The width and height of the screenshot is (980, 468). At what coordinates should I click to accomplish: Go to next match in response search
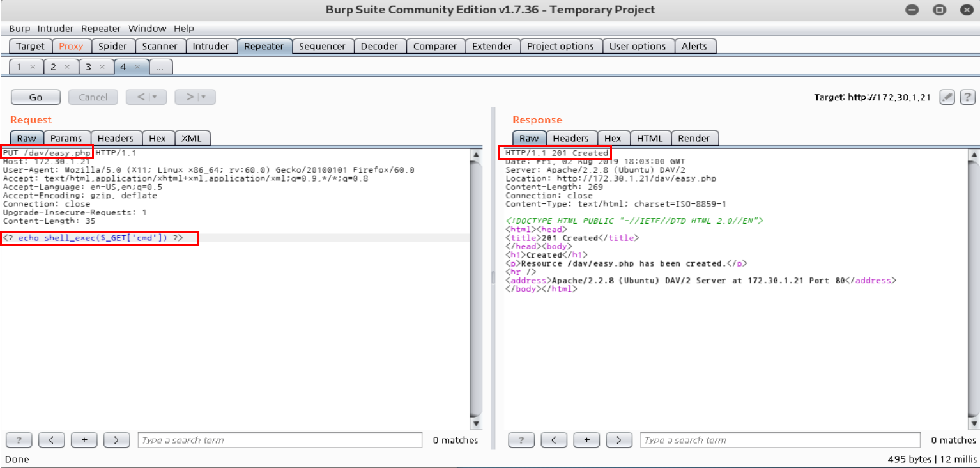pyautogui.click(x=619, y=440)
